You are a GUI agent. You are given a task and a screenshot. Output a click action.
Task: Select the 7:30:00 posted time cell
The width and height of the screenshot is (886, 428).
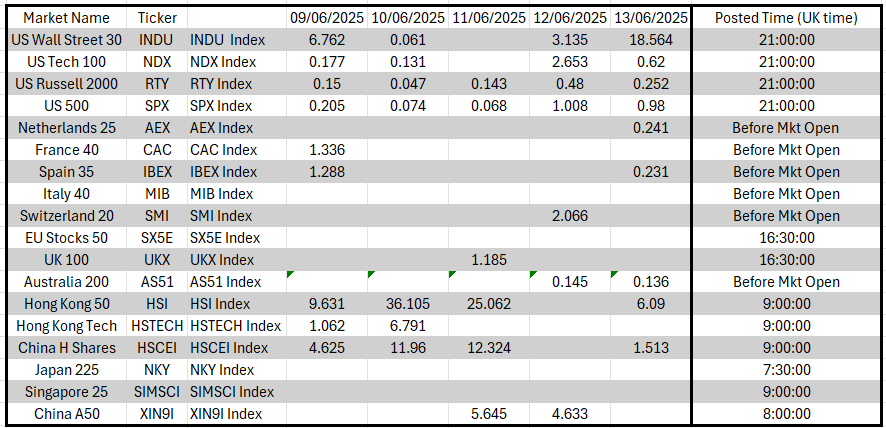[785, 370]
